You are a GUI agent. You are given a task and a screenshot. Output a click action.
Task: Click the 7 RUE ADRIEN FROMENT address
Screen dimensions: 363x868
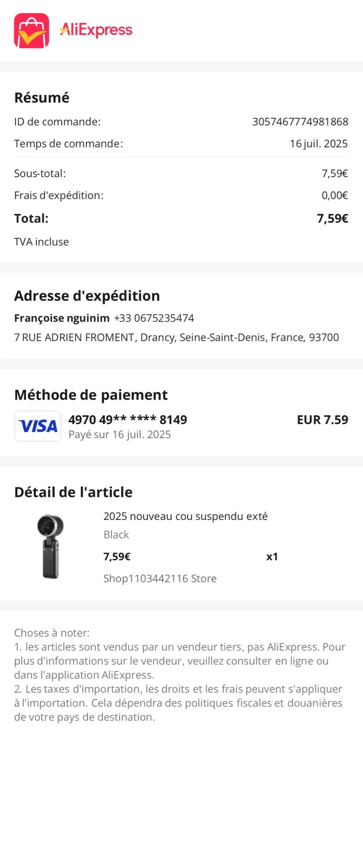tap(177, 337)
